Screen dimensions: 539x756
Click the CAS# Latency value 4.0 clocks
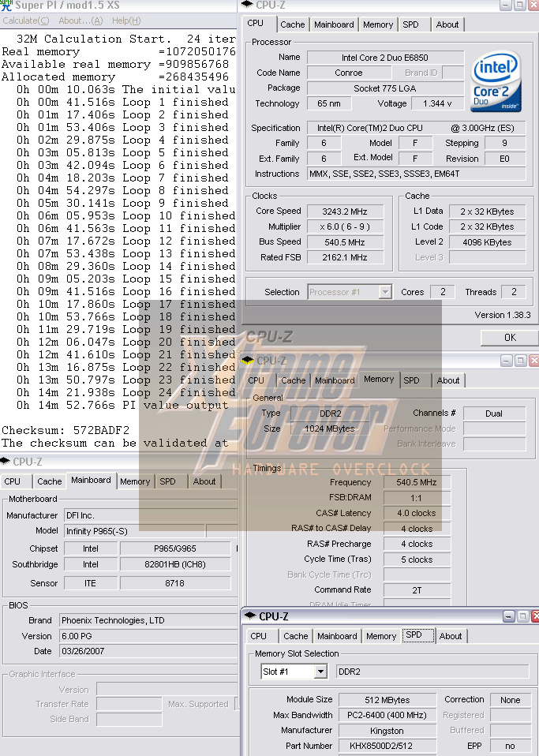[x=417, y=514]
